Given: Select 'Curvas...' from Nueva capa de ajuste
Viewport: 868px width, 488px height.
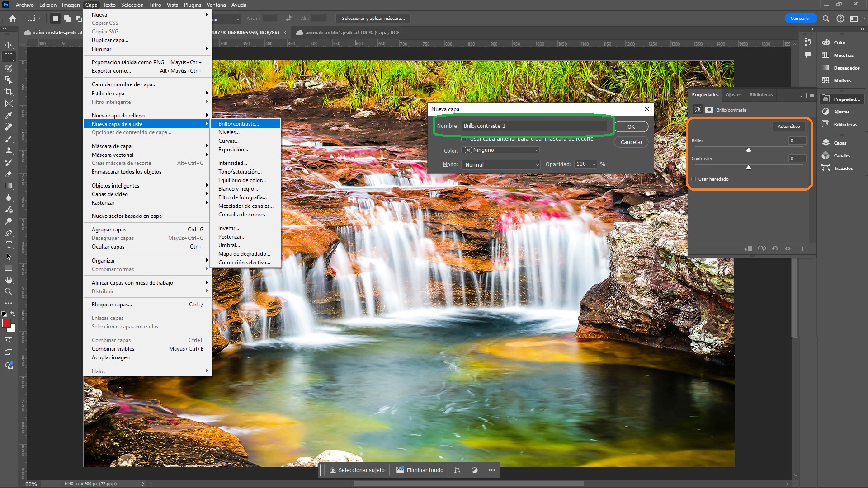Looking at the screenshot, I should coord(228,141).
